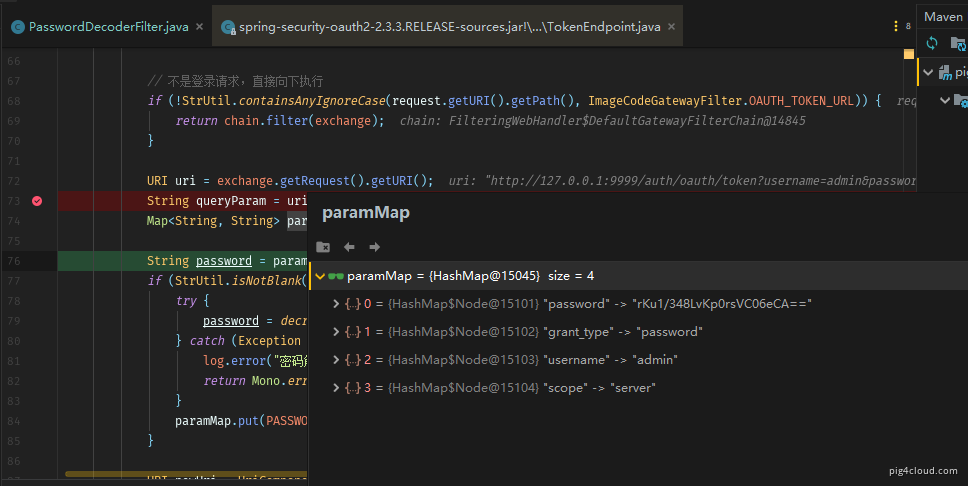
Task: Click Map<String, String> declaration on line 74
Action: pos(213,220)
